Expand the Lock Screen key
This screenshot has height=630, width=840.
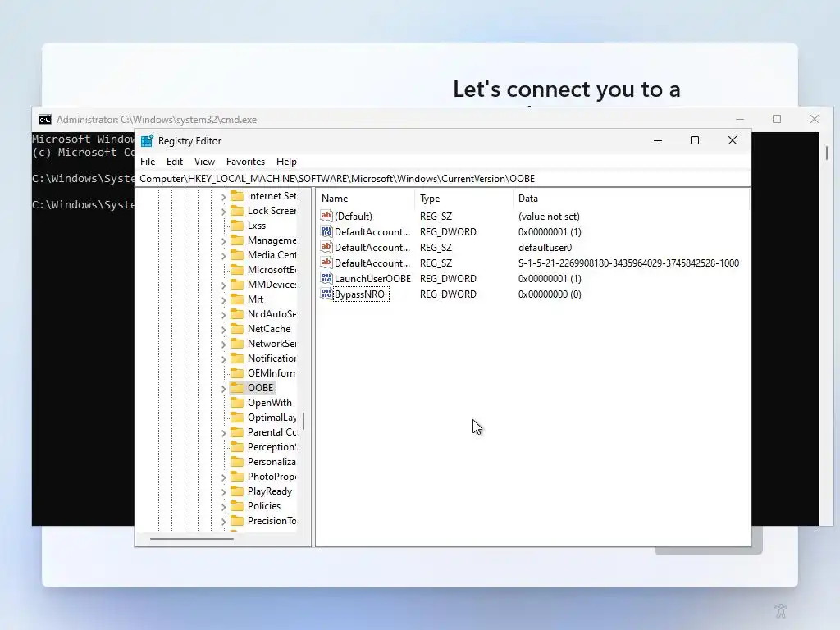(223, 212)
